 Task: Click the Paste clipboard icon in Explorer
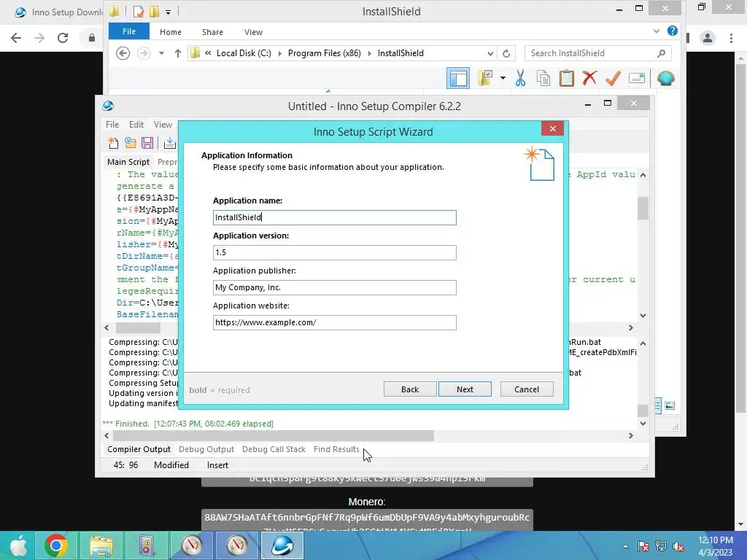(x=566, y=78)
